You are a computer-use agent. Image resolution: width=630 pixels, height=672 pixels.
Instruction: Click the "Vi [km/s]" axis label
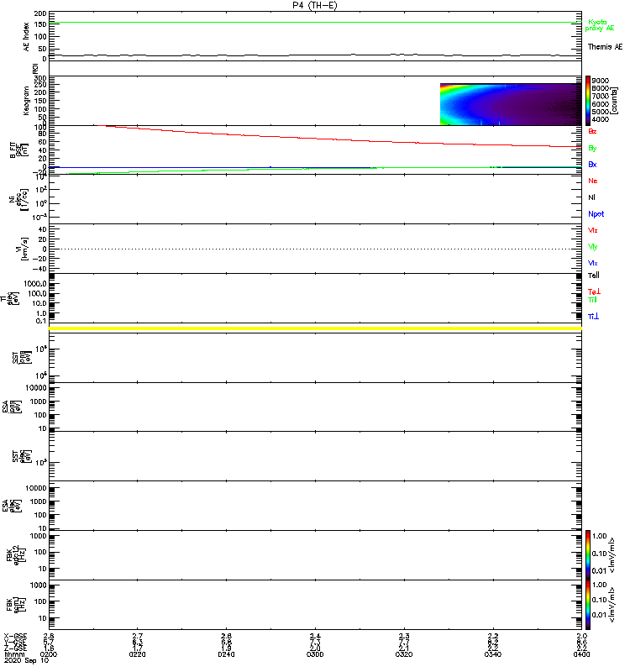click(x=22, y=249)
